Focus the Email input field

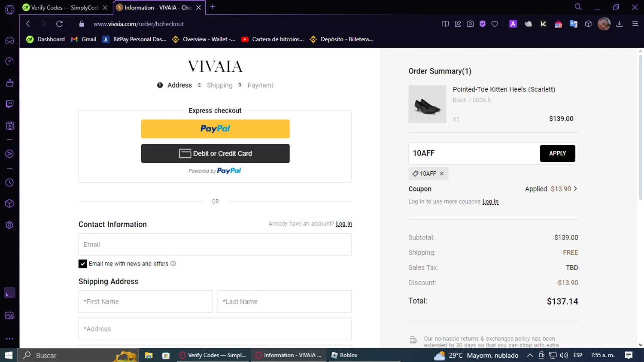(215, 244)
